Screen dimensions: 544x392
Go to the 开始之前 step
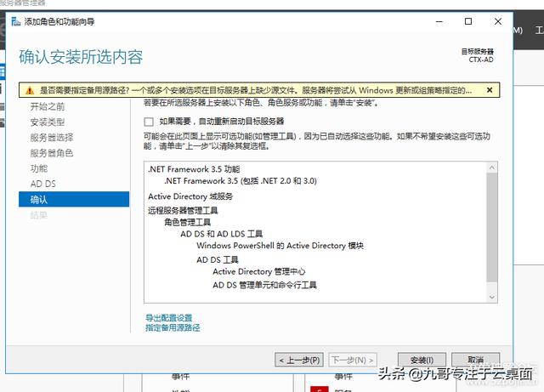pos(48,106)
